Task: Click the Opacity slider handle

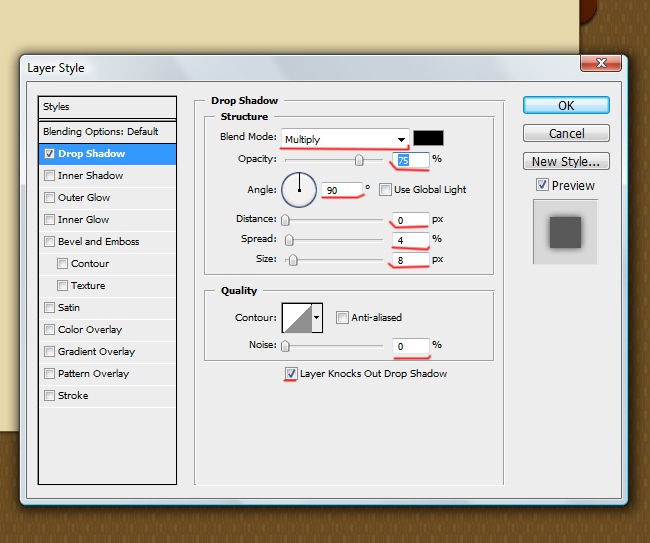Action: [359, 160]
